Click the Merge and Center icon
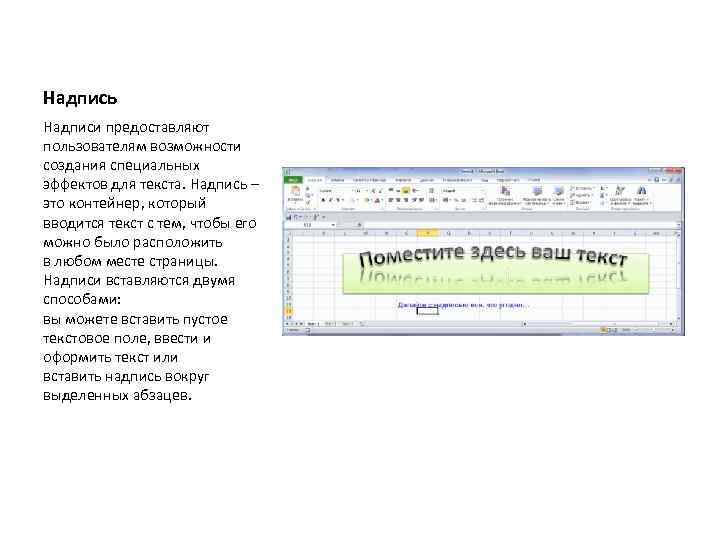This screenshot has width=720, height=540. 433,200
